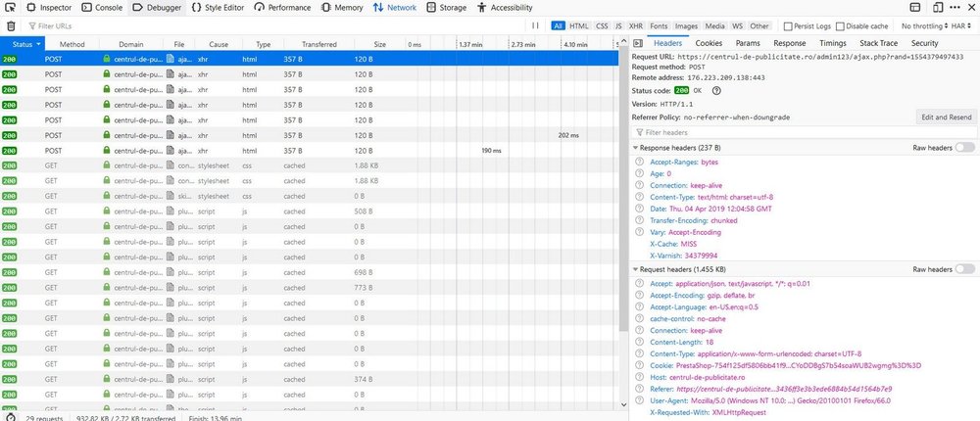This screenshot has width=980, height=421.
Task: Show the Timings details tab
Action: click(x=832, y=43)
